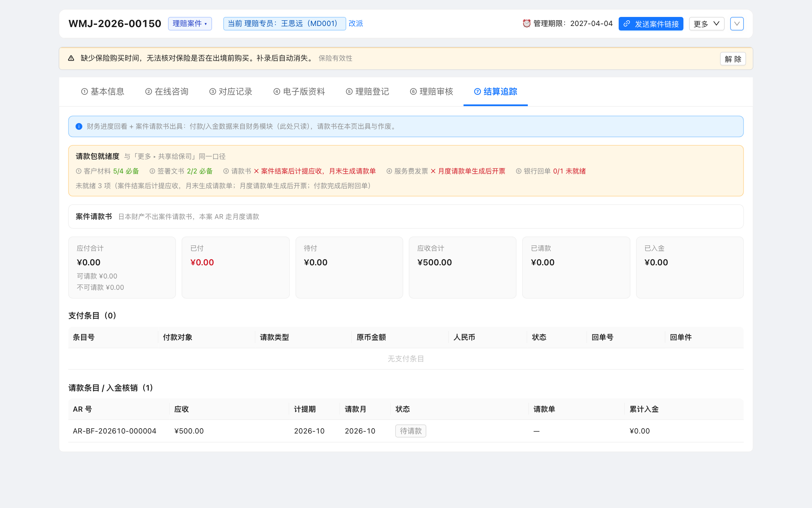Go to the 理赔审核 tab
Screen dimensions: 812x508
pos(432,91)
